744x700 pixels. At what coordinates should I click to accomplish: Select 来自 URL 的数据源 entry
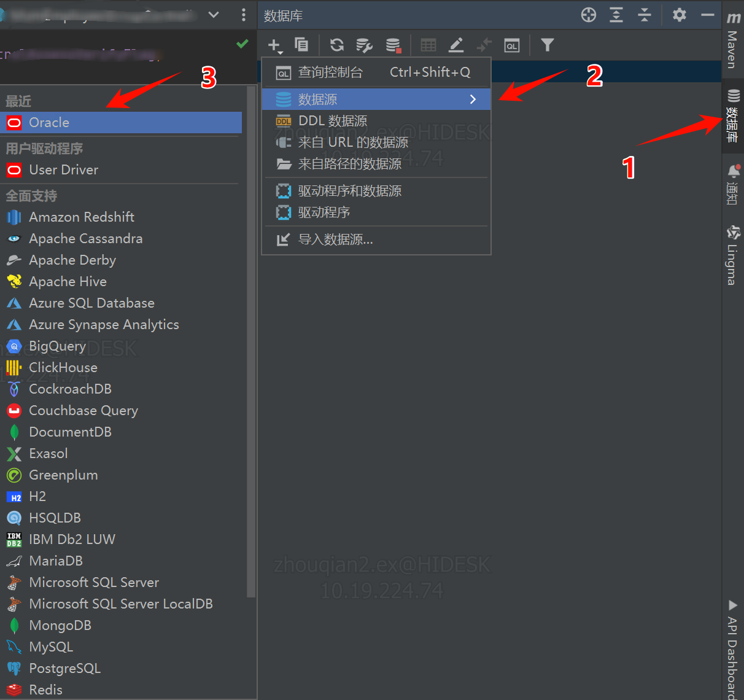[x=376, y=142]
